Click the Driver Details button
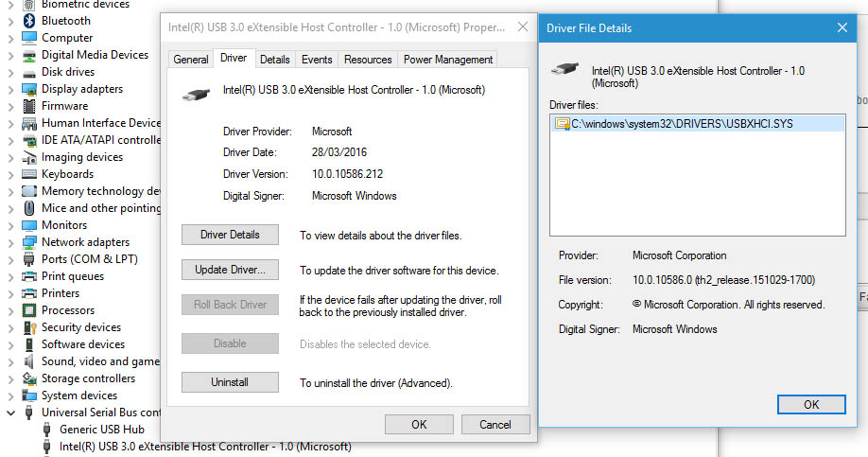 coord(230,235)
